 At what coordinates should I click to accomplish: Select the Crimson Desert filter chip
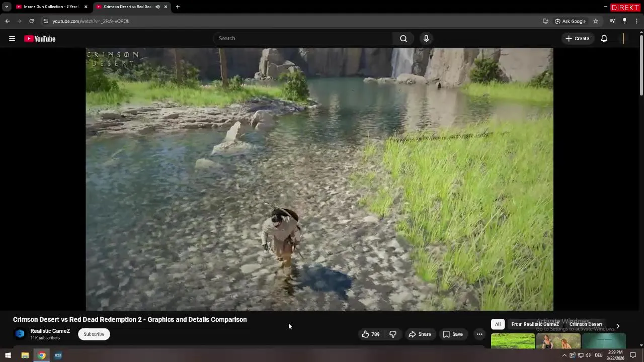pos(586,324)
